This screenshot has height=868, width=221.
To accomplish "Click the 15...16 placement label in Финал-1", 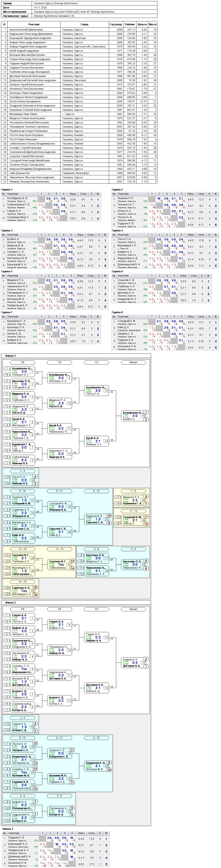I will point(22,582).
